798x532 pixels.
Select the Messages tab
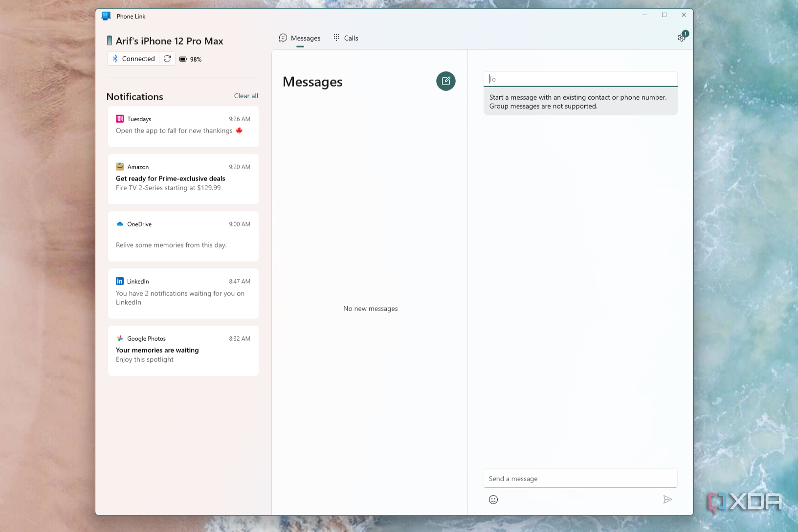(300, 38)
